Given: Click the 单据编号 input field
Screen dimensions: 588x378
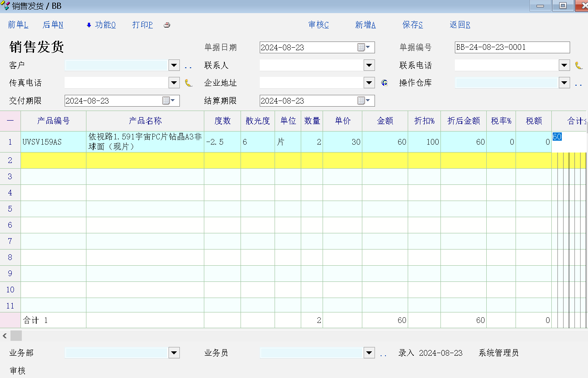Looking at the screenshot, I should [512, 47].
